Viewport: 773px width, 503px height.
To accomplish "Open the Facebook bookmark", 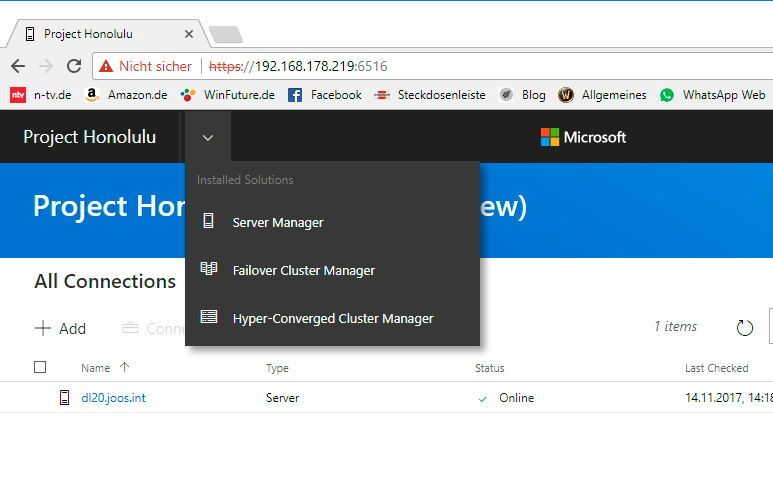I will (324, 95).
